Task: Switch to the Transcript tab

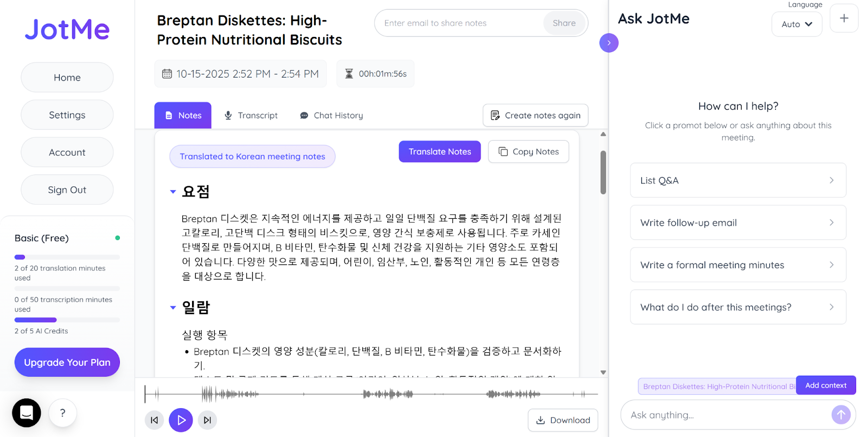Action: click(251, 116)
